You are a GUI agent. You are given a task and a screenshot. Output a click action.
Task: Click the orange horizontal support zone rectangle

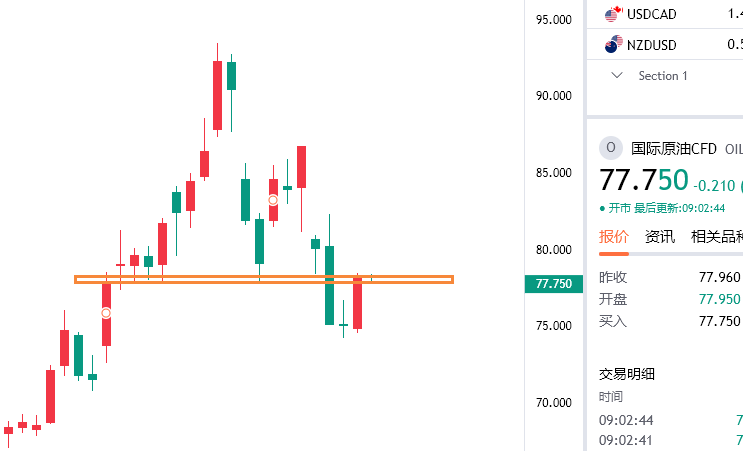(264, 280)
